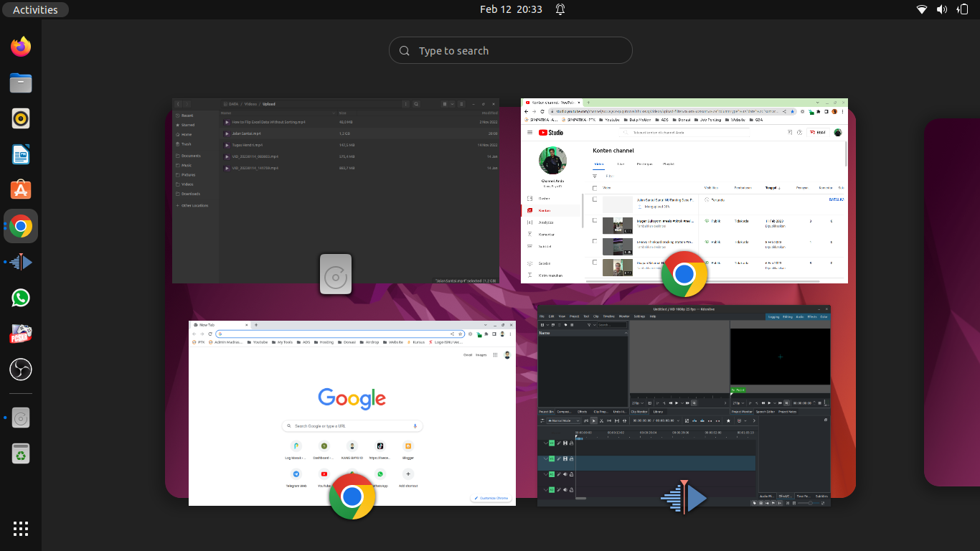Launch Firefox from the dock
980x551 pixels.
click(x=21, y=47)
